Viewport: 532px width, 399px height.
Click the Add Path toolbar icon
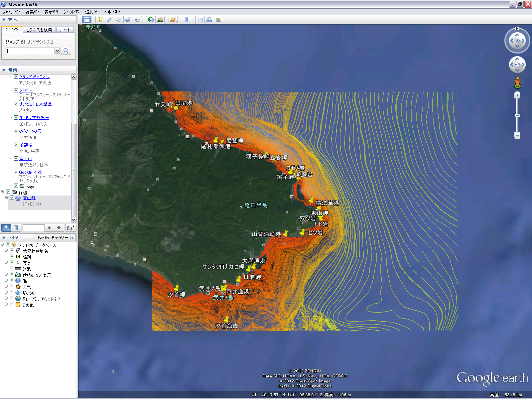[x=119, y=20]
